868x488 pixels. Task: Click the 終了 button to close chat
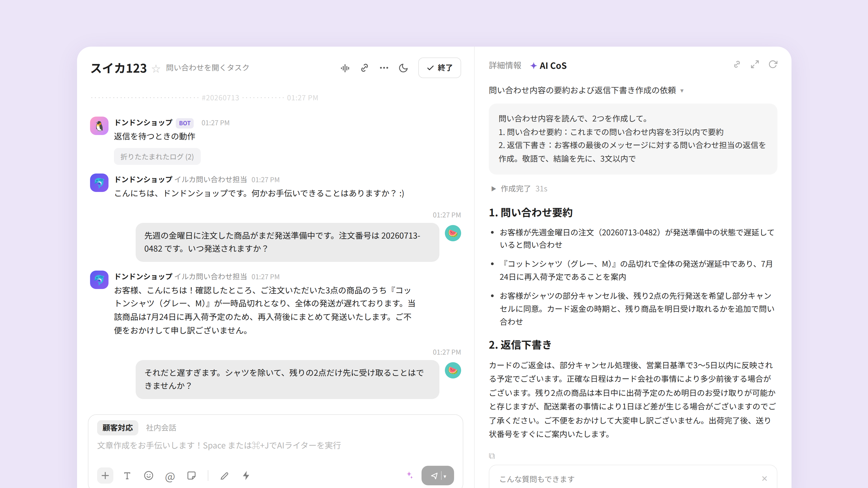[439, 68]
